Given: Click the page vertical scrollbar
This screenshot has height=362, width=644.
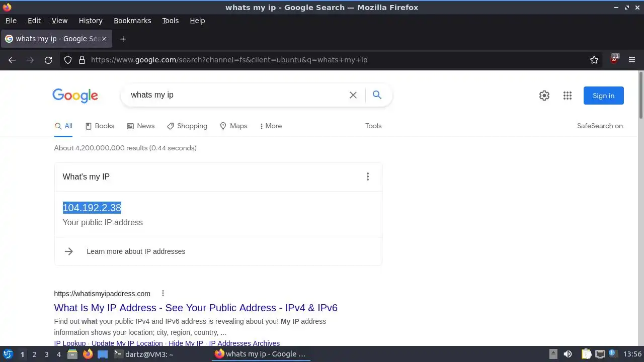Looking at the screenshot, I should (x=641, y=96).
